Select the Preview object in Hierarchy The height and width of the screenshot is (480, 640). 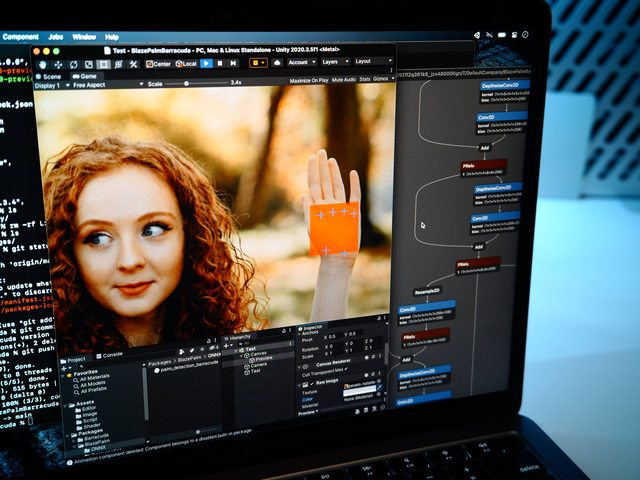[262, 359]
